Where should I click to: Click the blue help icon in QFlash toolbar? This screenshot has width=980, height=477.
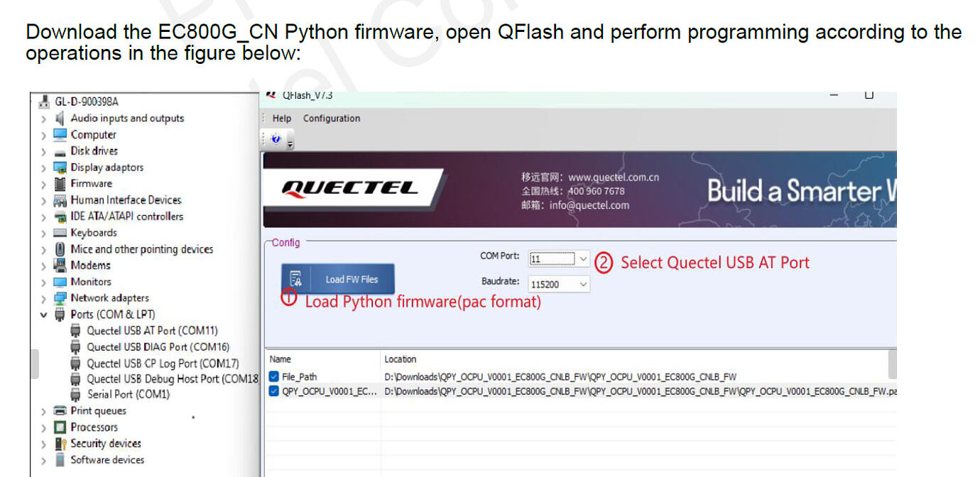pos(276,139)
